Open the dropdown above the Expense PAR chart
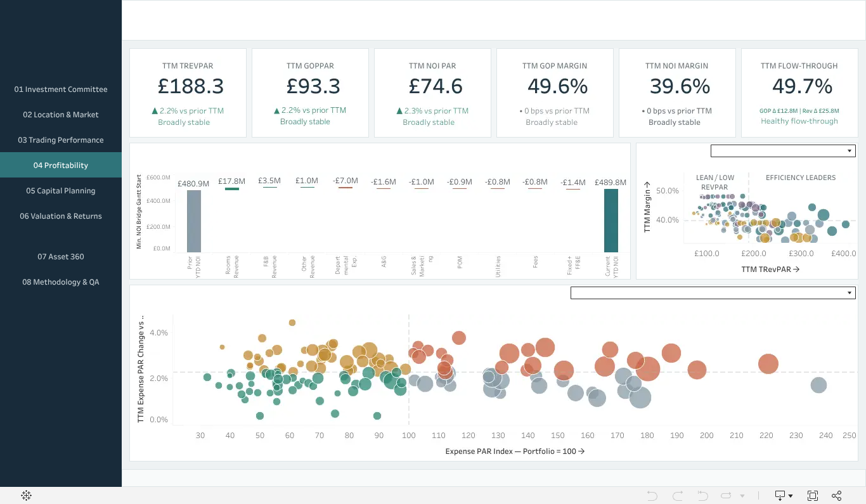This screenshot has width=866, height=504. pyautogui.click(x=713, y=293)
